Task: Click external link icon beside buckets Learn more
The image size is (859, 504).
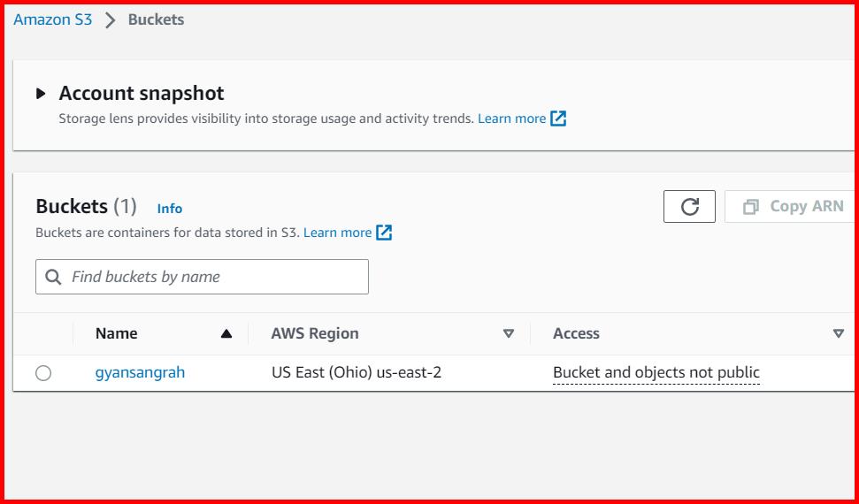Action: tap(384, 233)
